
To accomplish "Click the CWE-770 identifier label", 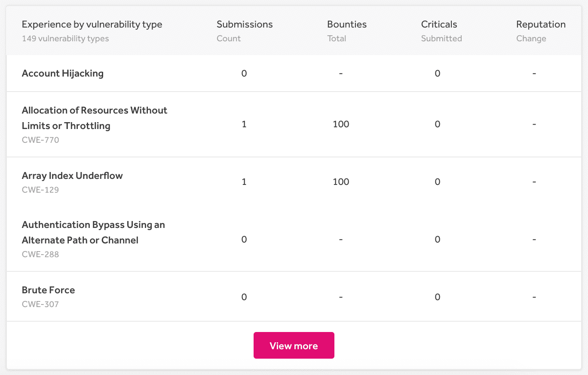I will pyautogui.click(x=40, y=140).
